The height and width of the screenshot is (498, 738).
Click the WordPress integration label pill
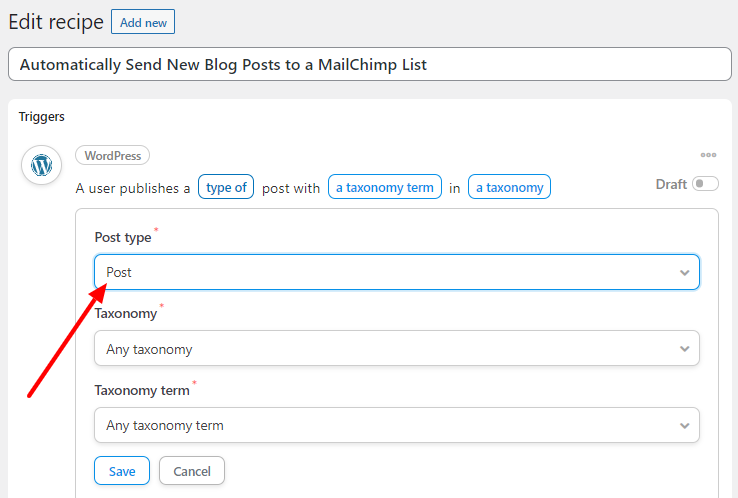coord(112,155)
